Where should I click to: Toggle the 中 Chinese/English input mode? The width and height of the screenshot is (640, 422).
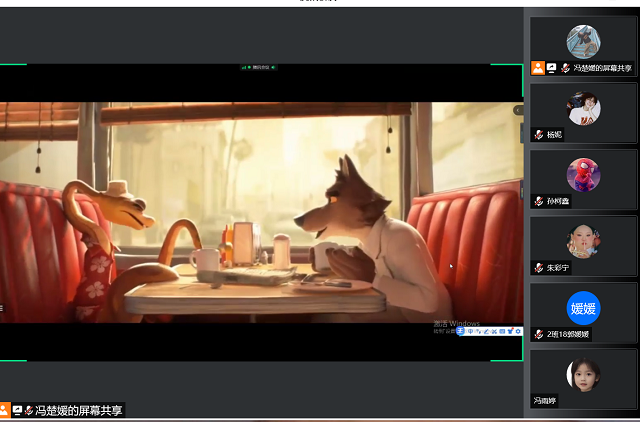470,331
